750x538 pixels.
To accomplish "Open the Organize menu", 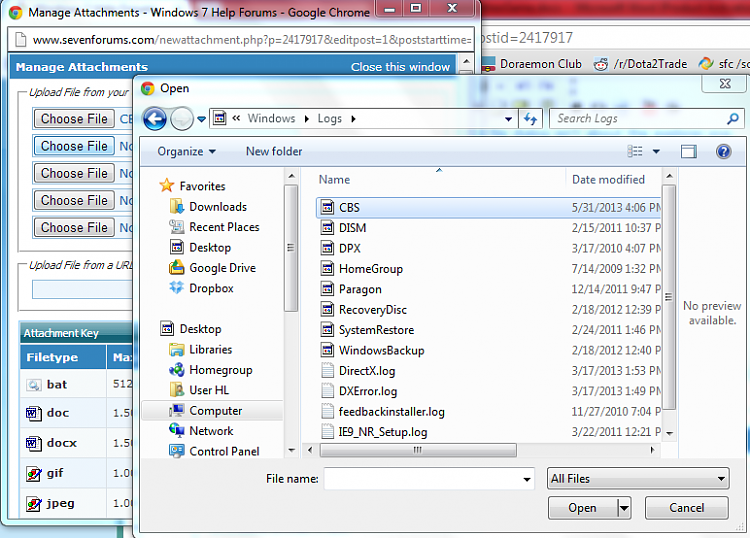I will pos(186,152).
